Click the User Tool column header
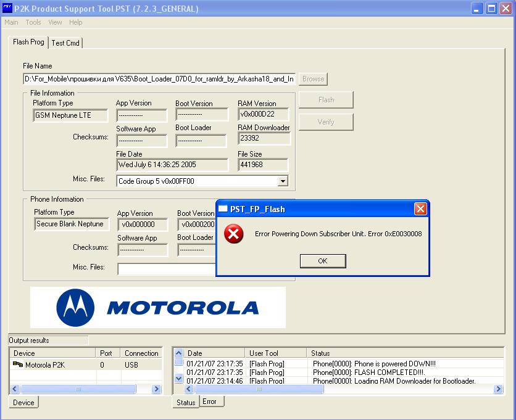Screen dimensions: 516x420 pyautogui.click(x=276, y=353)
